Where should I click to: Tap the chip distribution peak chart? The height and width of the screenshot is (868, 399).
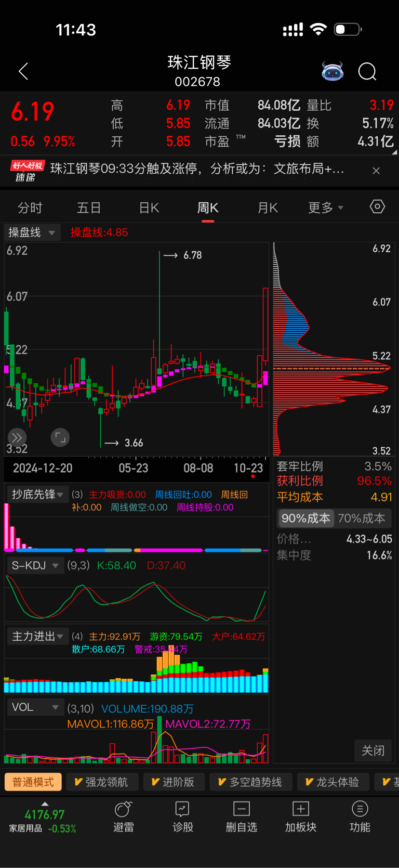[332, 348]
